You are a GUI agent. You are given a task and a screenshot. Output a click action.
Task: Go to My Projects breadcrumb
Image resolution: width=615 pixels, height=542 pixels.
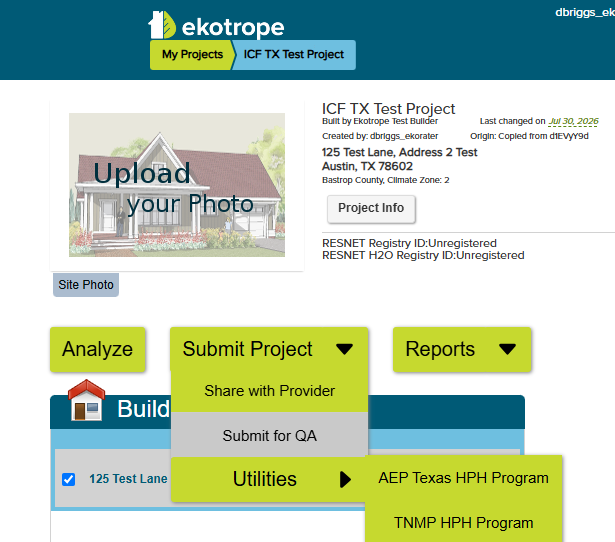[x=192, y=54]
